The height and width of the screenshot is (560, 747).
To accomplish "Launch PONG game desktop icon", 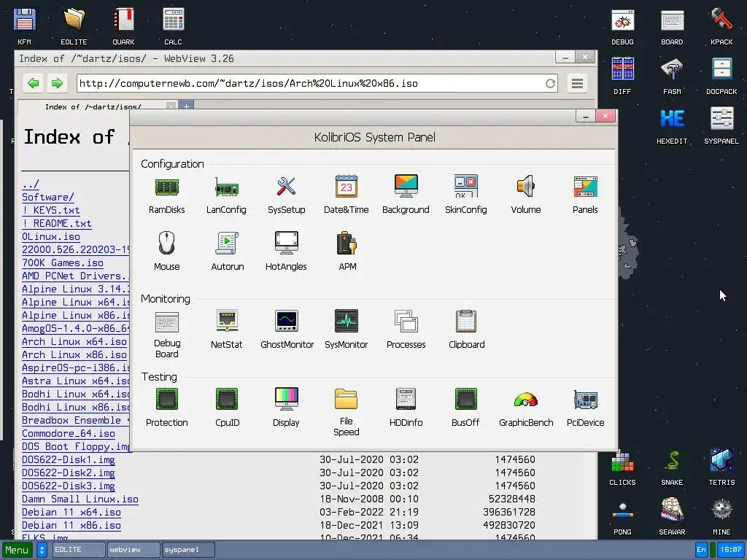I will point(623,510).
